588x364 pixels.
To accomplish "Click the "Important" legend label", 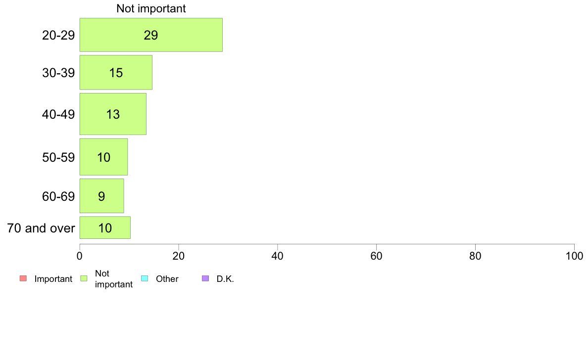I will click(x=53, y=279).
